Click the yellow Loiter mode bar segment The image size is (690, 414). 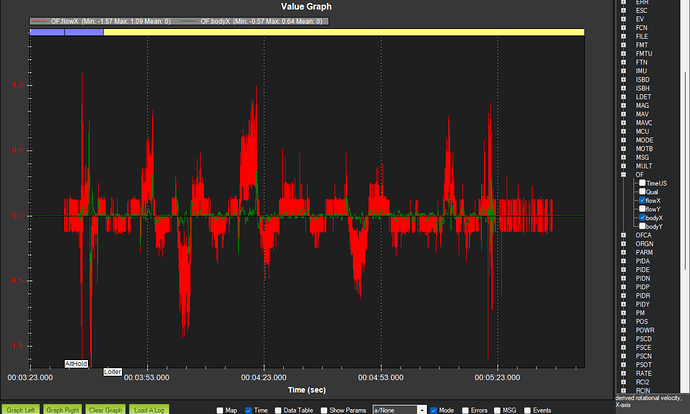pyautogui.click(x=344, y=32)
